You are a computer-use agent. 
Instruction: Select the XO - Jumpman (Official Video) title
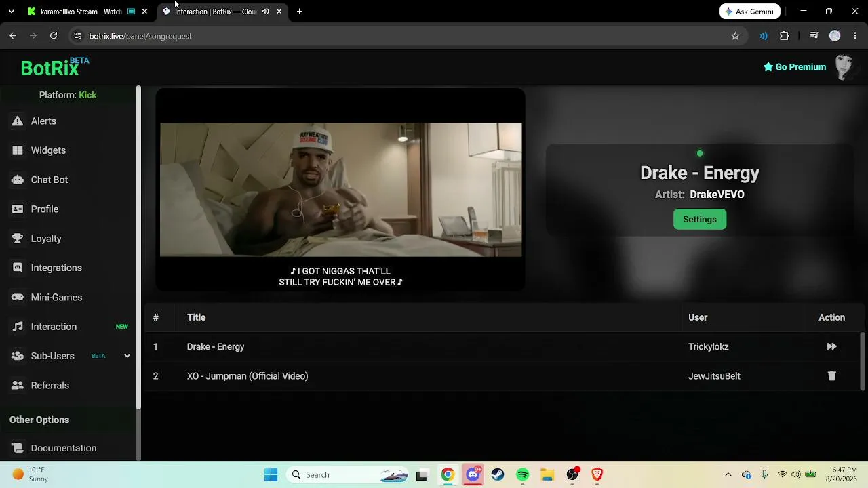click(x=248, y=375)
